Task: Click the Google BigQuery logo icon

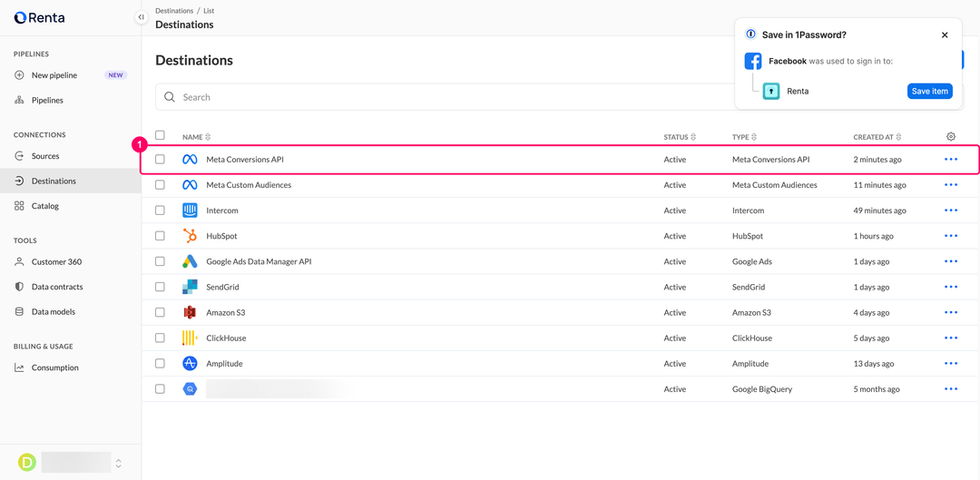Action: coord(190,388)
